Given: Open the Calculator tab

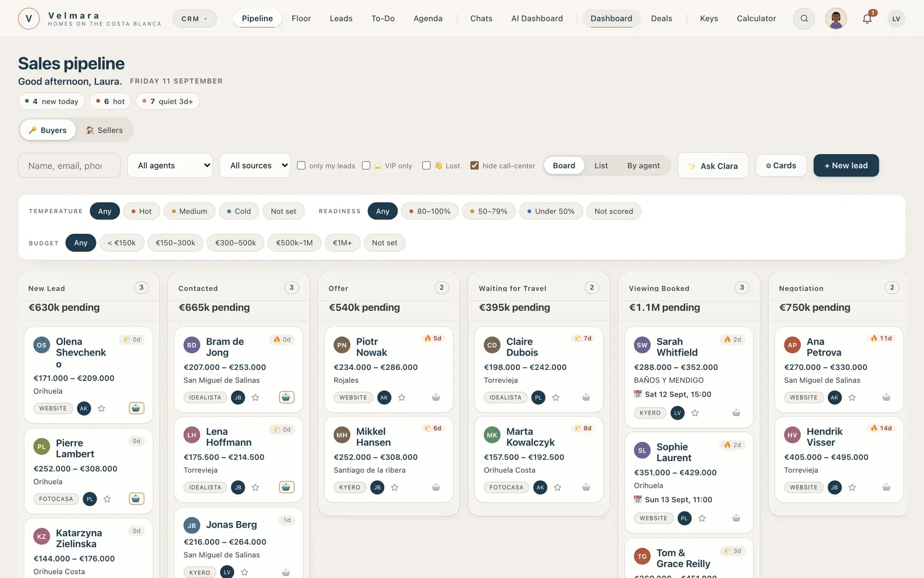Looking at the screenshot, I should [x=756, y=18].
